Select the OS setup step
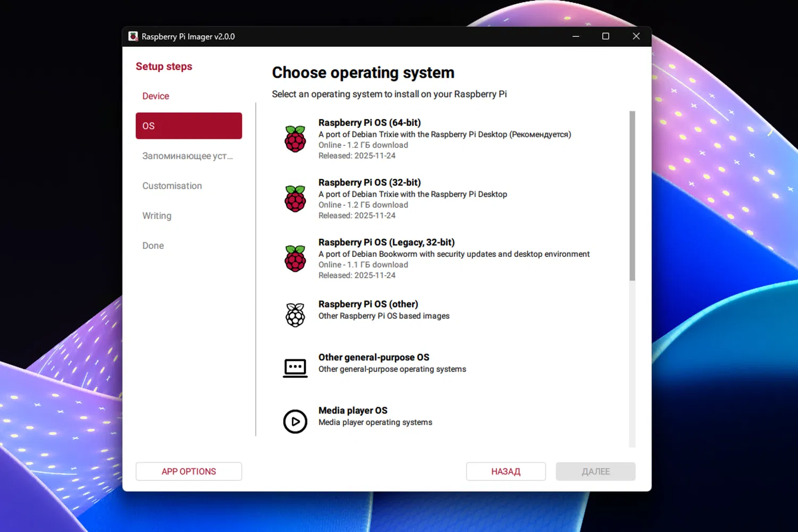This screenshot has height=532, width=798. pos(189,126)
